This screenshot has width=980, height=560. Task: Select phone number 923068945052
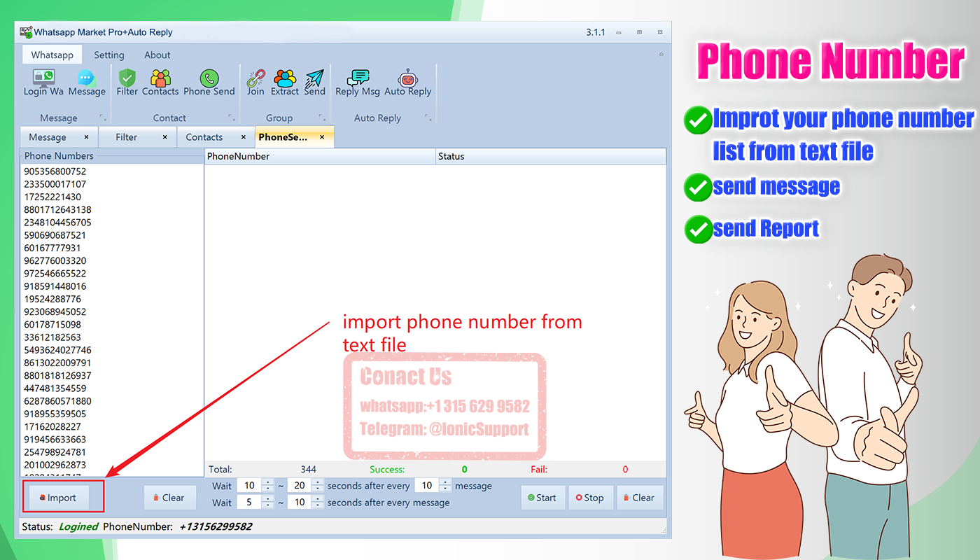pos(55,311)
